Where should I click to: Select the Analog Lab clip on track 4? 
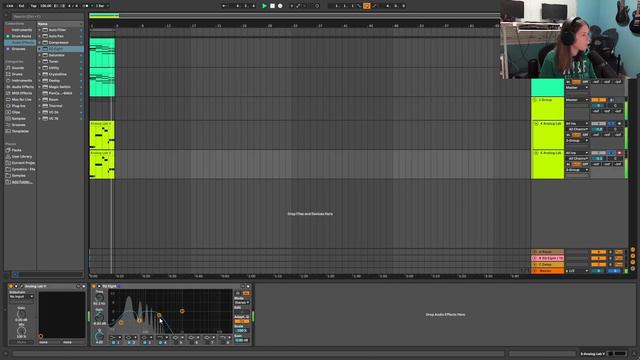pos(102,135)
